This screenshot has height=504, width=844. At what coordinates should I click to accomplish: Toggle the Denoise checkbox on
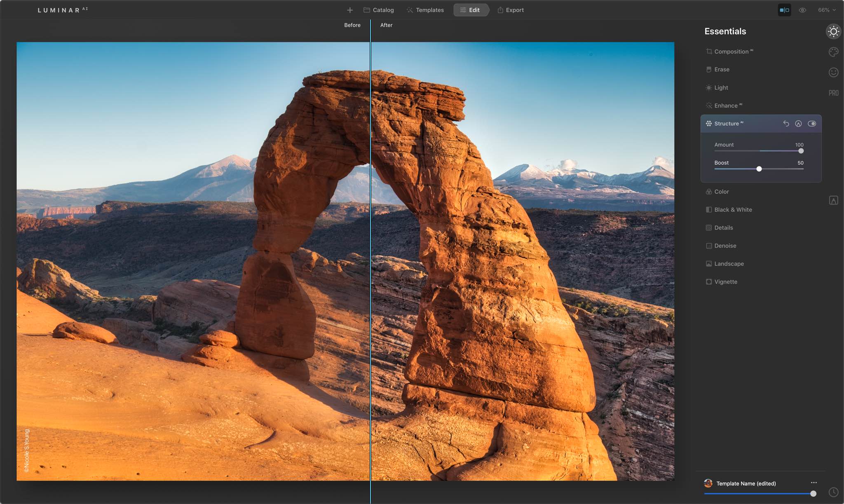[708, 246]
